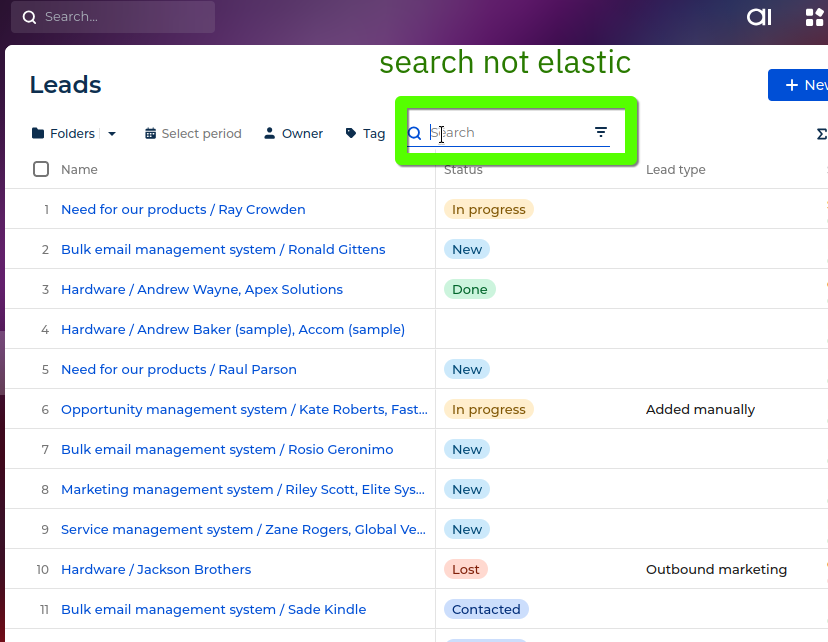Click the magnifier in the top-left global search bar
This screenshot has height=642, width=828.
[x=27, y=16]
